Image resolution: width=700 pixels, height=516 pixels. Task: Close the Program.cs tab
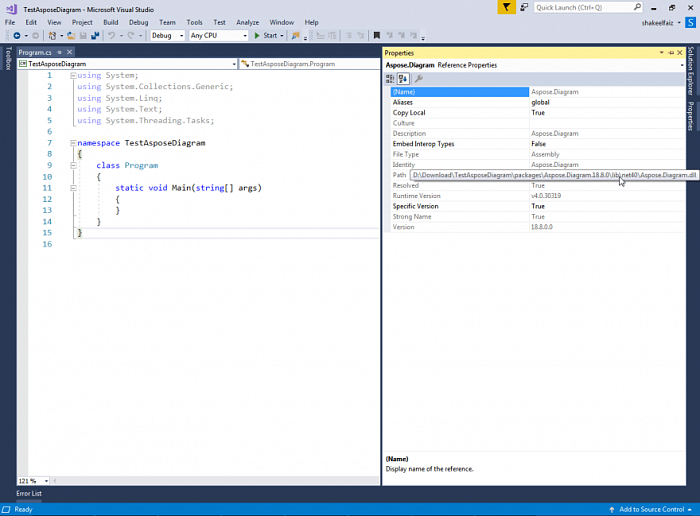pos(70,52)
